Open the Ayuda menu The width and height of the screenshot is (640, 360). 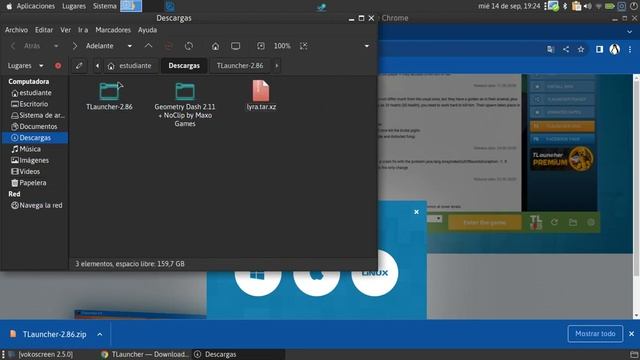147,30
